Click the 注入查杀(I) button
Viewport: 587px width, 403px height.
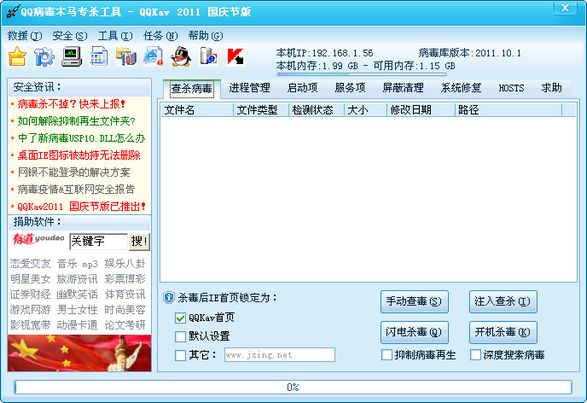tap(503, 302)
